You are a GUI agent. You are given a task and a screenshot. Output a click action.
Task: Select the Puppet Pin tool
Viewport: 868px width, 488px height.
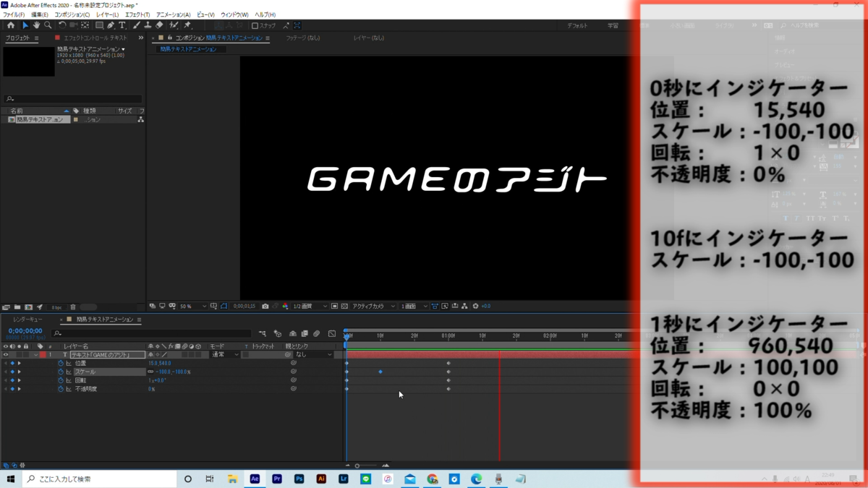[187, 25]
